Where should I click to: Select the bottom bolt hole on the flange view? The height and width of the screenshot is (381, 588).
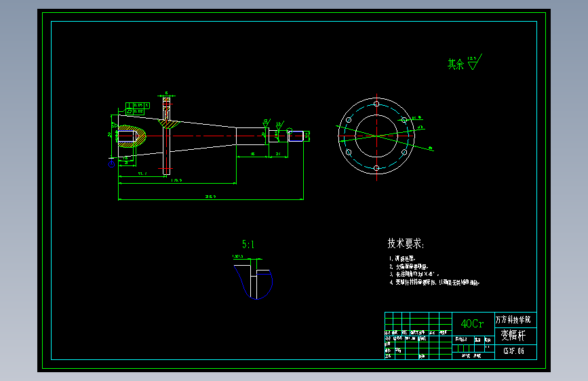point(376,168)
